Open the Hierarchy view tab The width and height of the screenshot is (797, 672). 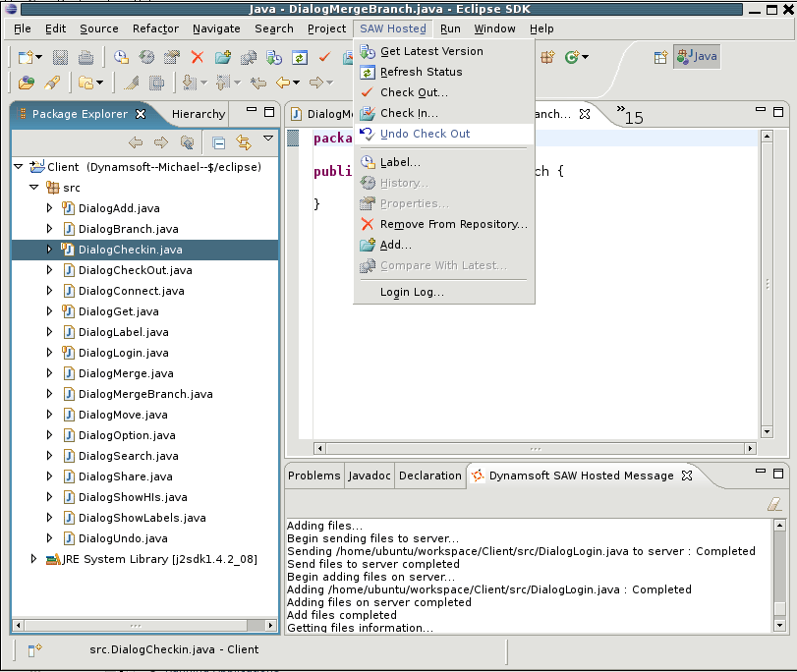198,114
